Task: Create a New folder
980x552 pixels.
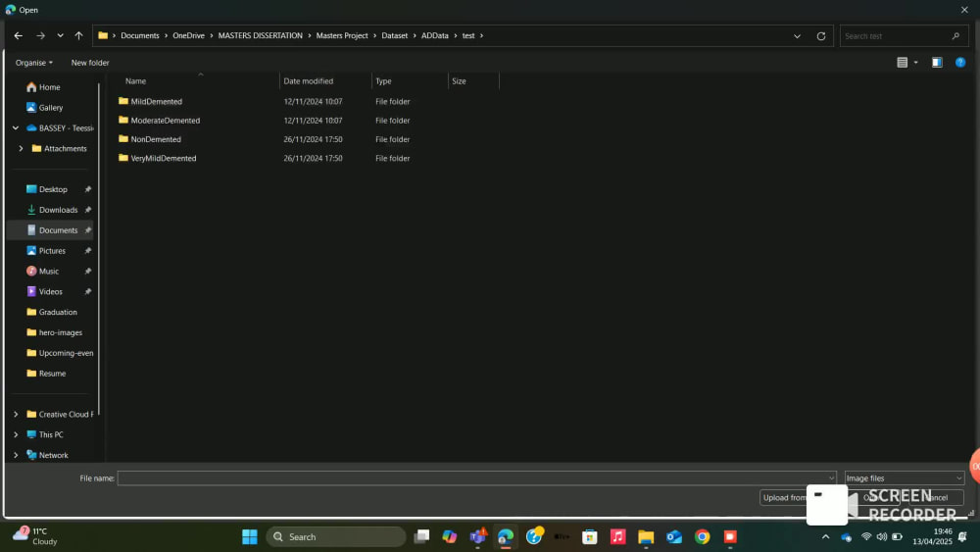Action: [x=90, y=63]
